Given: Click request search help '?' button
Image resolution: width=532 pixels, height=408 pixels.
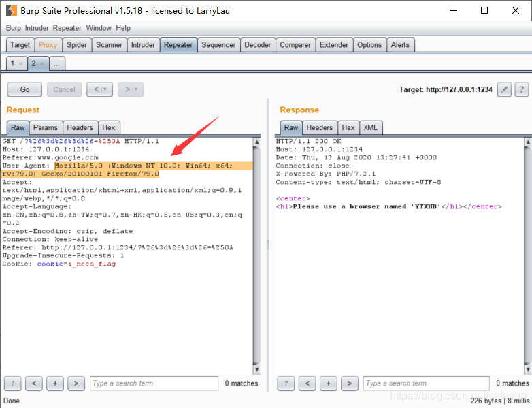Looking at the screenshot, I should 12,383.
